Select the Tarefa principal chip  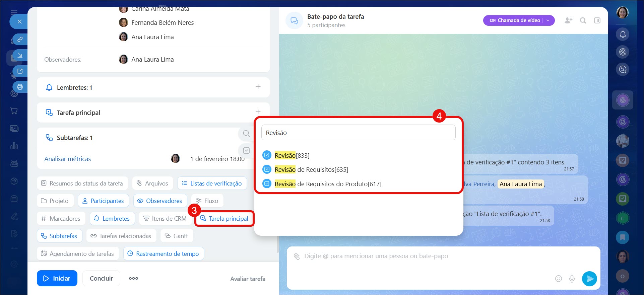click(224, 219)
